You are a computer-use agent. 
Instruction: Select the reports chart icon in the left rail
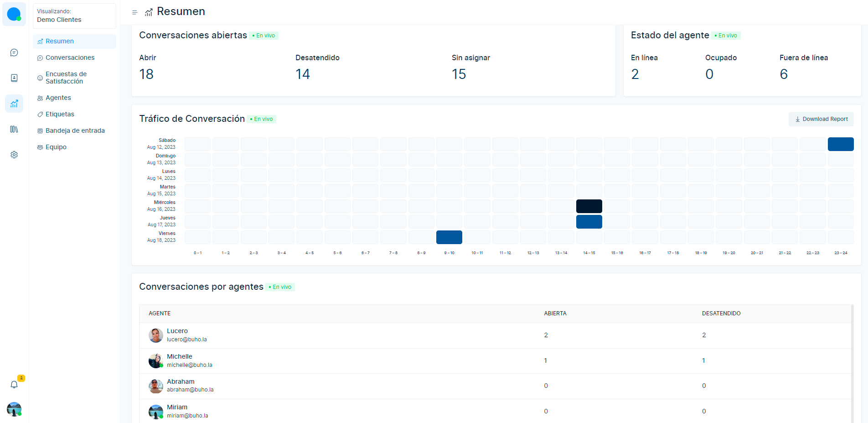(x=14, y=104)
